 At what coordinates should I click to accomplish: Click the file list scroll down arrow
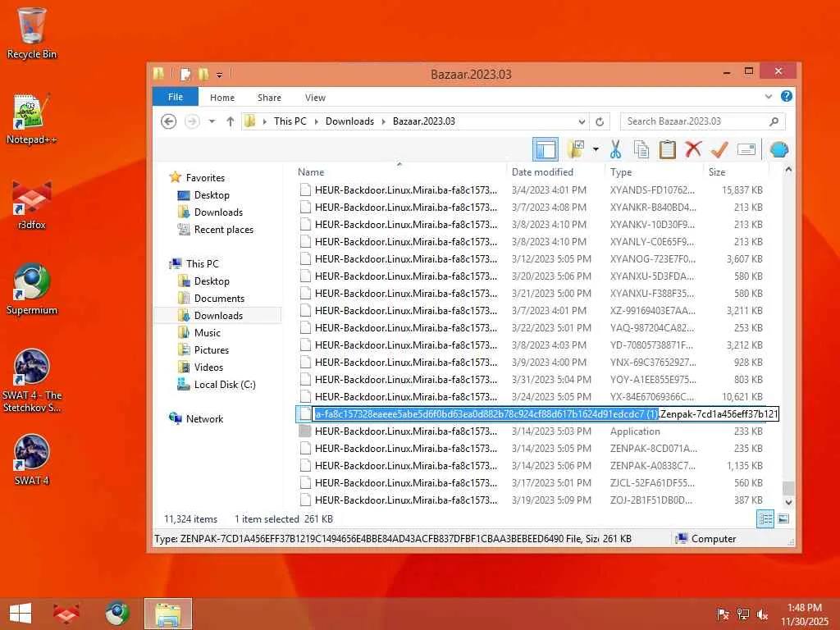click(788, 502)
